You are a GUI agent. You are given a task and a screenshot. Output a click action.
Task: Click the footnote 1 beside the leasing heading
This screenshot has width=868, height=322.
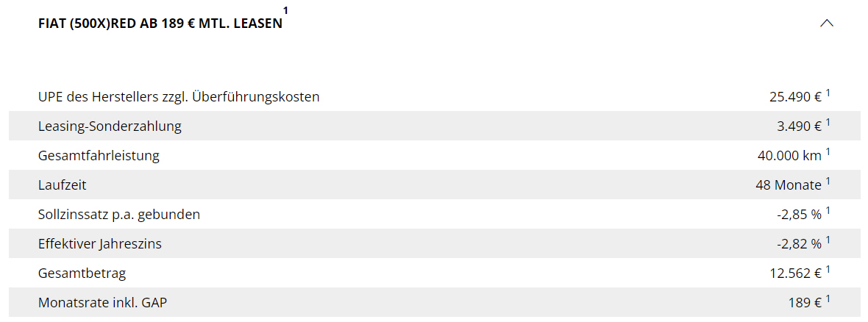point(286,10)
